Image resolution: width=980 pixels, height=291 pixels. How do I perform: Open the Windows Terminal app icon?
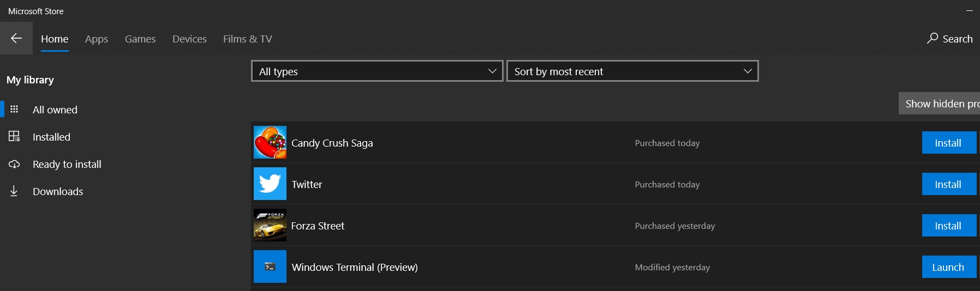270,266
